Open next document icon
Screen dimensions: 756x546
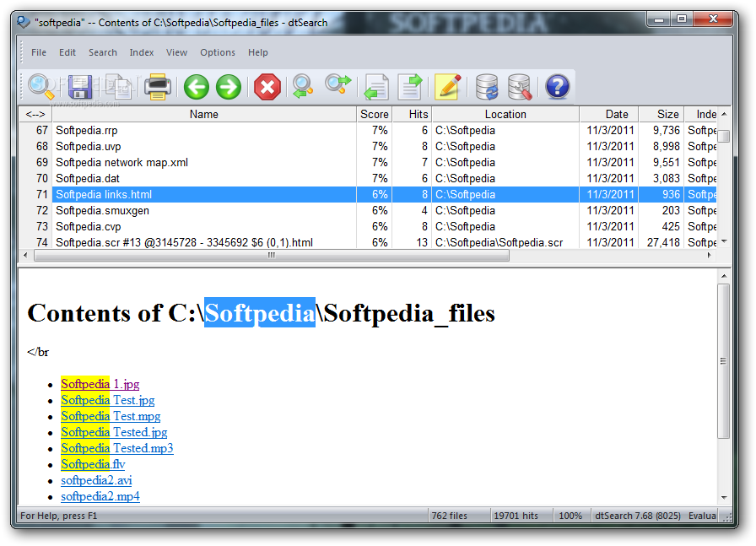coord(410,87)
